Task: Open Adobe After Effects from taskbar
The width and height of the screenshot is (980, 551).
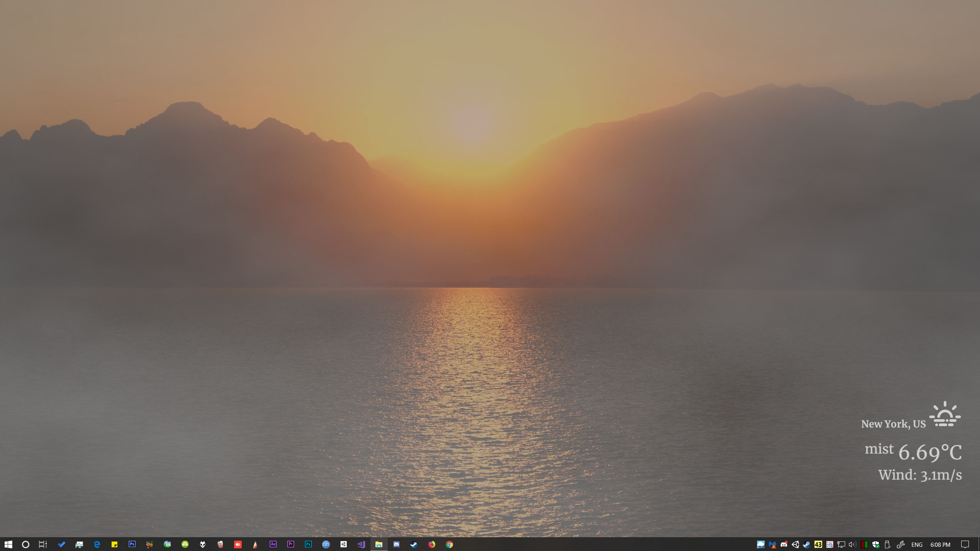Action: 273,544
